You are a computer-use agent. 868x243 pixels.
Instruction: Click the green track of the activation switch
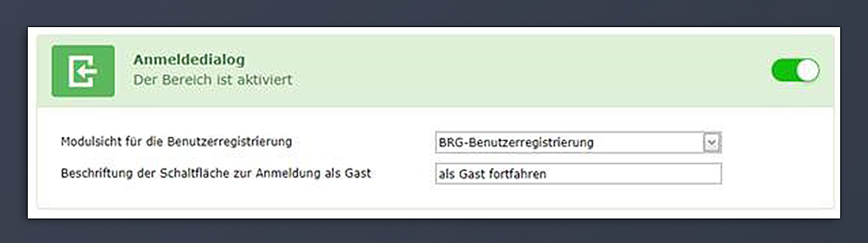(x=783, y=70)
